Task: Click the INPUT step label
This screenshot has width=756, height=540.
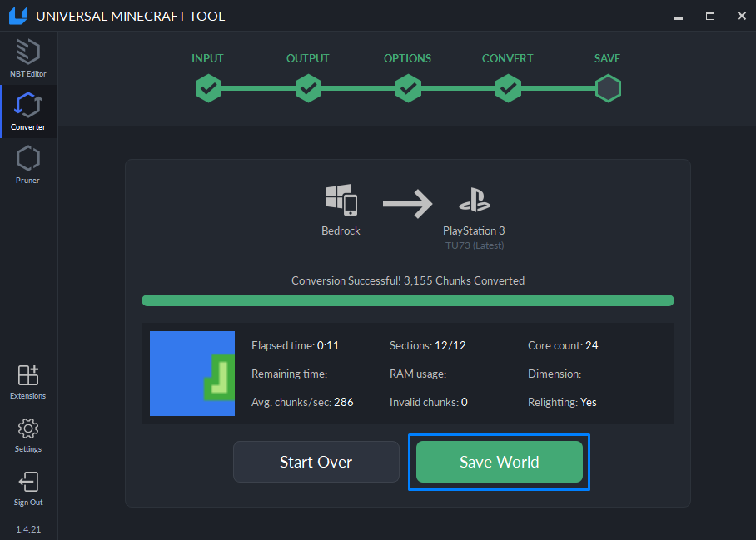Action: (208, 58)
